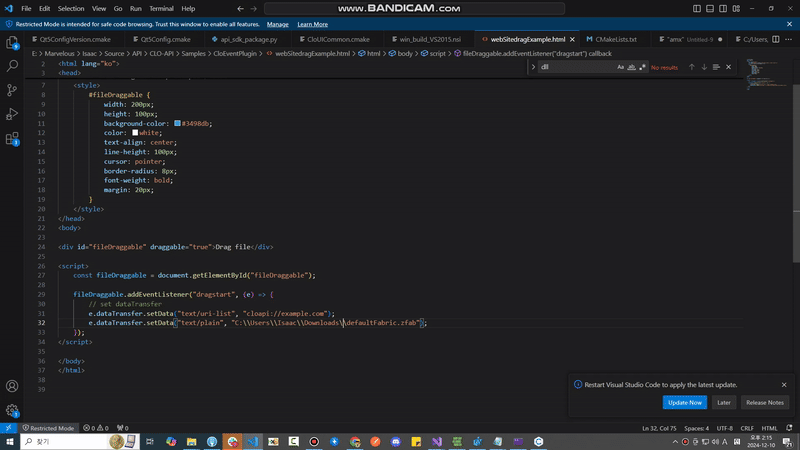Open Release Notes from notification
The height and width of the screenshot is (450, 800).
(764, 403)
